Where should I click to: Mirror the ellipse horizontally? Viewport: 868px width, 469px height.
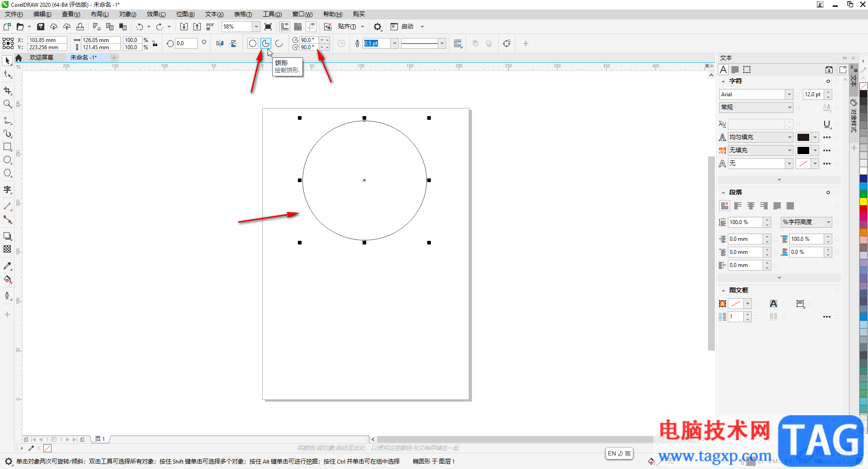(x=220, y=43)
